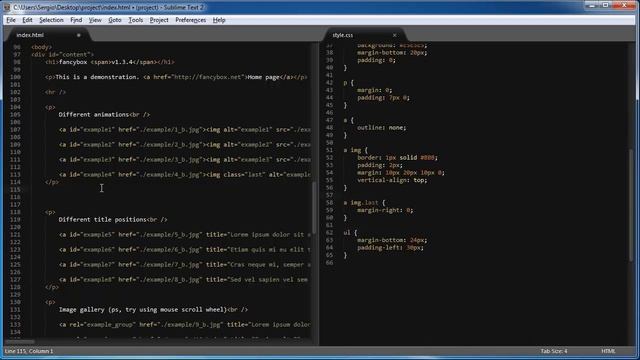Click the 'ul {' selector line
The height and width of the screenshot is (360, 640).
350,233
